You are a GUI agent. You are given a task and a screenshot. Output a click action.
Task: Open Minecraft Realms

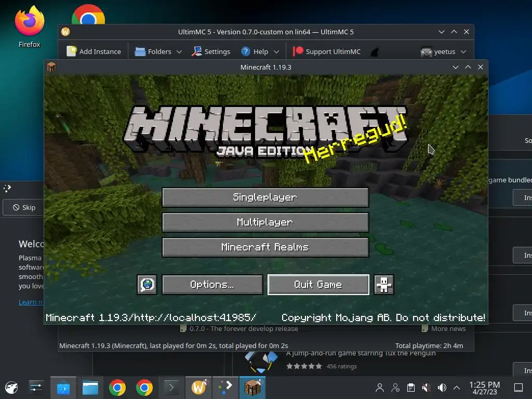[265, 247]
